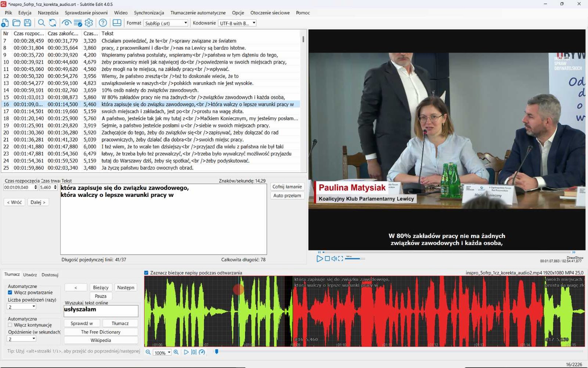
Task: Mute video with speaker icon
Action: click(334, 259)
